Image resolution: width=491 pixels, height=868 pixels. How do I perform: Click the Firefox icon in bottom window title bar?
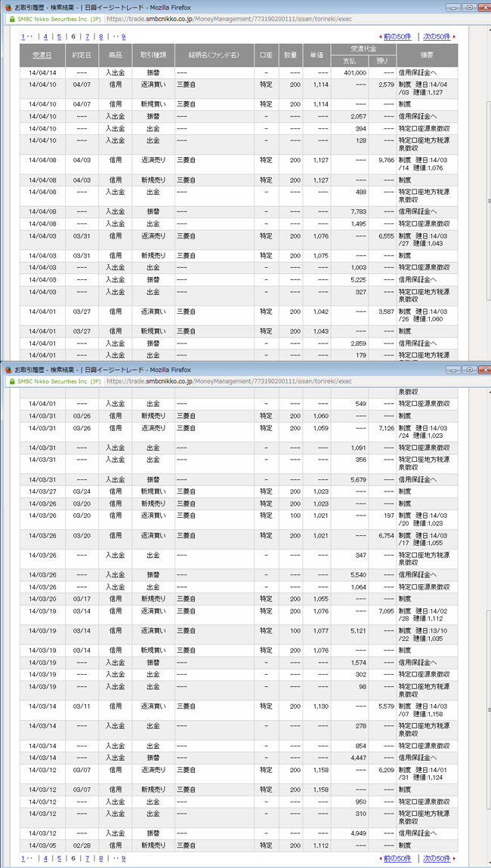pos(8,369)
